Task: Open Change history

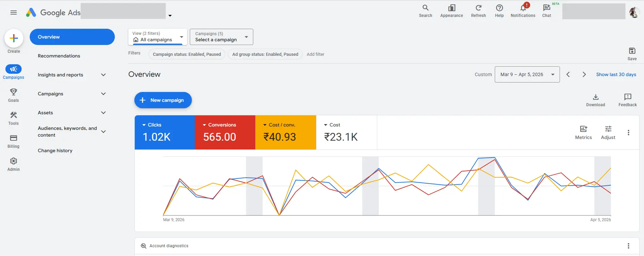Action: (55, 150)
